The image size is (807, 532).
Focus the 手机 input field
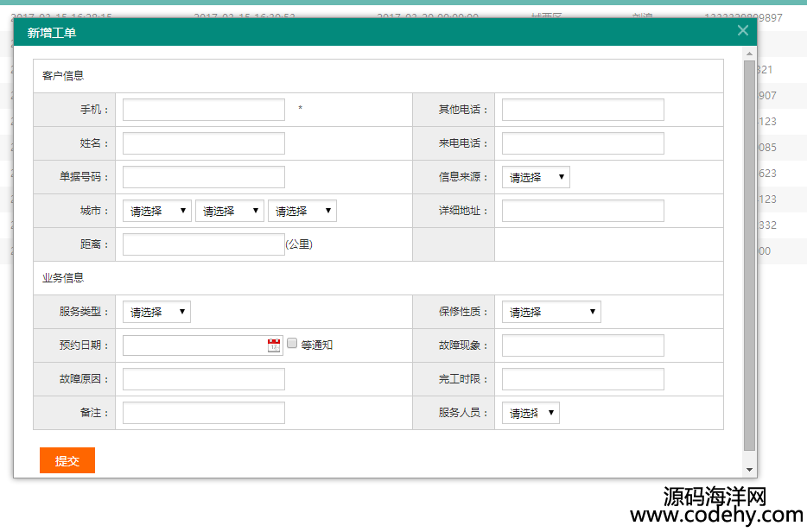point(204,110)
